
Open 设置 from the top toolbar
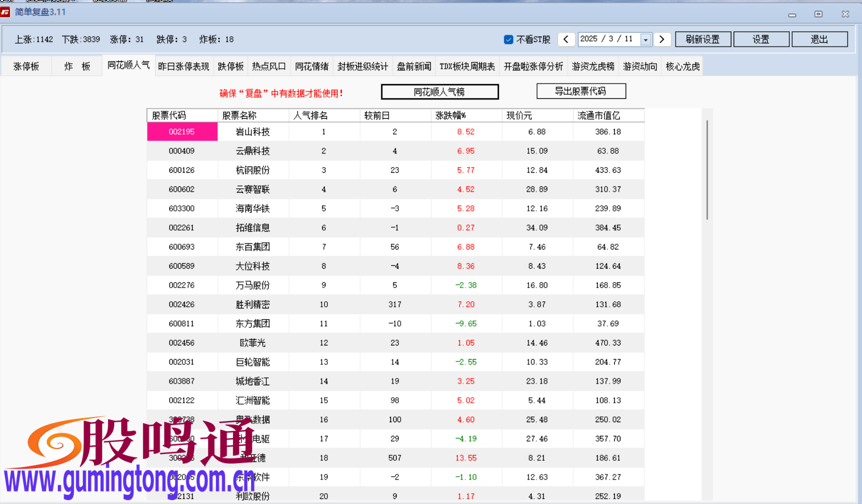[x=761, y=39]
